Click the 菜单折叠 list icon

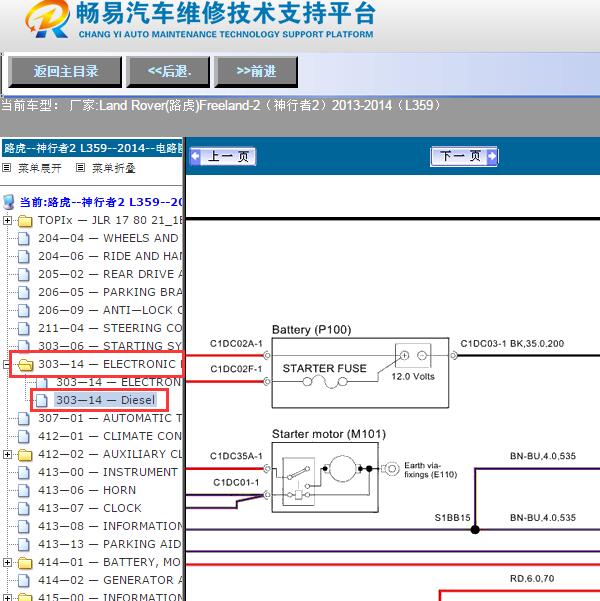[80, 168]
